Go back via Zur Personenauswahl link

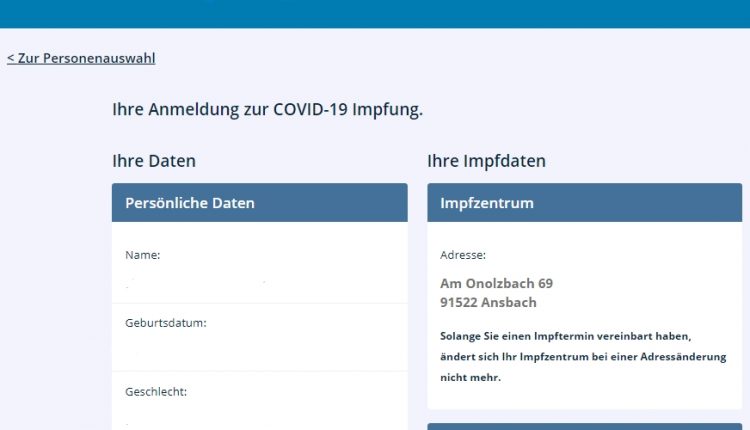[81, 58]
